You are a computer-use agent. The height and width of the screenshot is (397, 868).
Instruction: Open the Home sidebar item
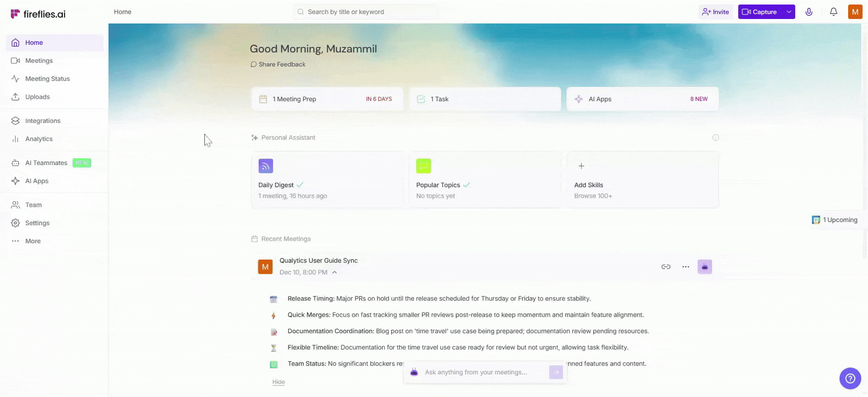click(55, 43)
